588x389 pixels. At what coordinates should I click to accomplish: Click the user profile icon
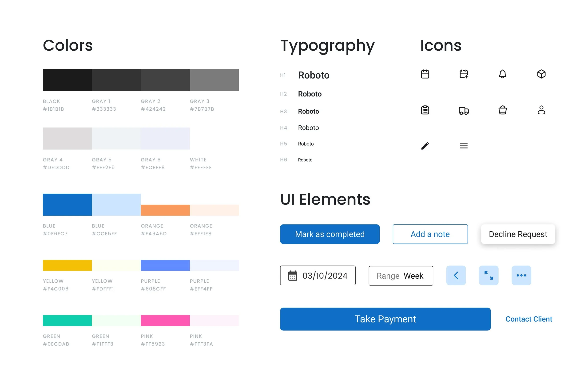coord(541,110)
